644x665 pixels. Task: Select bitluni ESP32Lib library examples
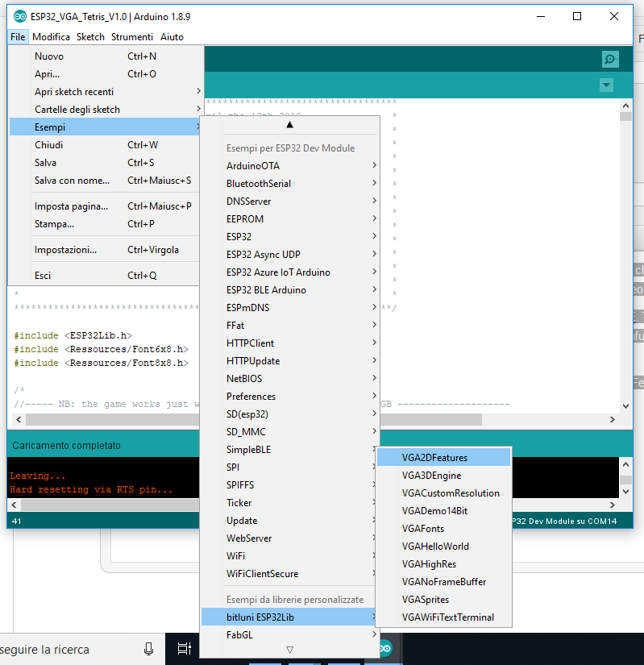coord(289,617)
